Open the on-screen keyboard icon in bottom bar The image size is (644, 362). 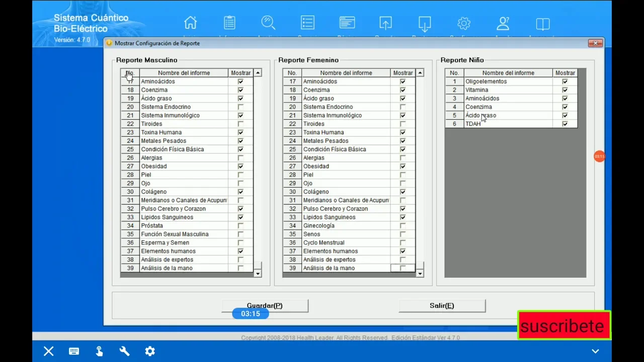coord(74,351)
